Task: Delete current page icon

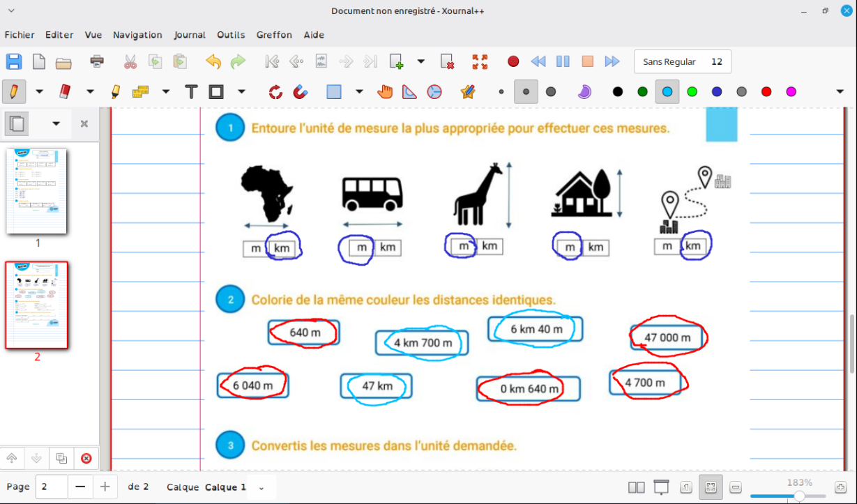Action: (x=448, y=61)
